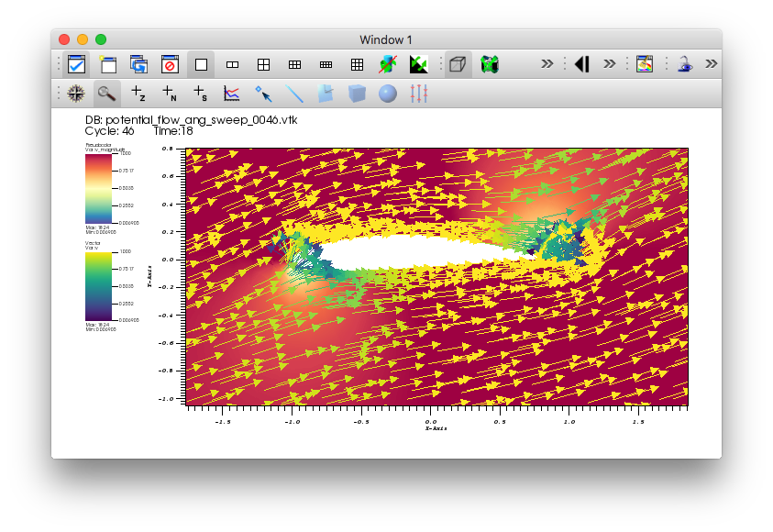Screen dimensions: 773x532
Task: Select the 1x2 window layout icon
Action: click(x=232, y=64)
